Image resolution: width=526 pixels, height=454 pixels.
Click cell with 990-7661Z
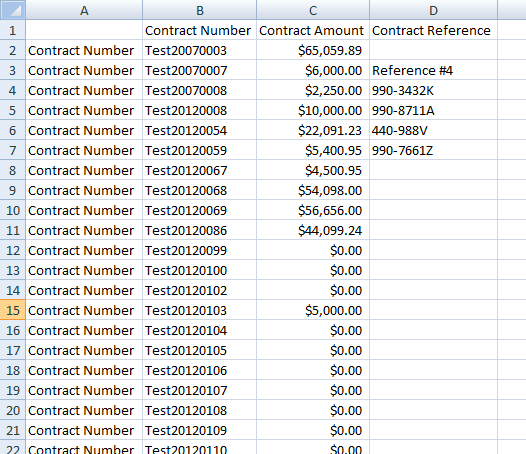tap(433, 150)
